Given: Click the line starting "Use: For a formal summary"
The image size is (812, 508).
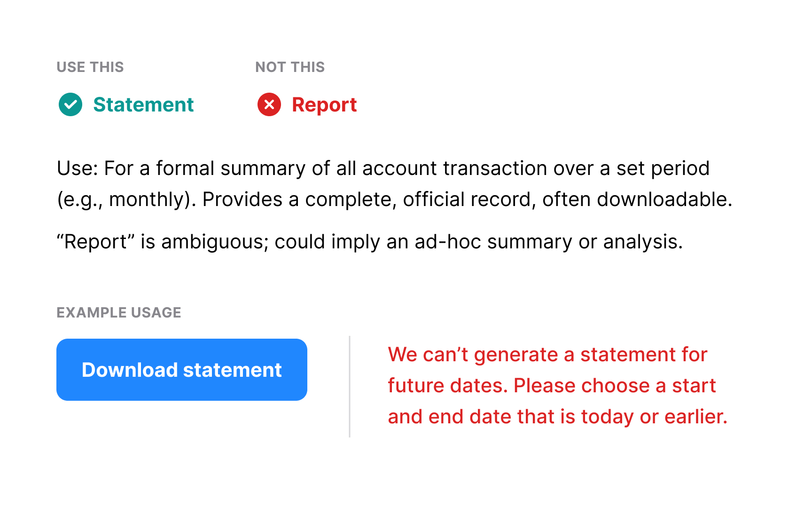Looking at the screenshot, I should pos(383,168).
